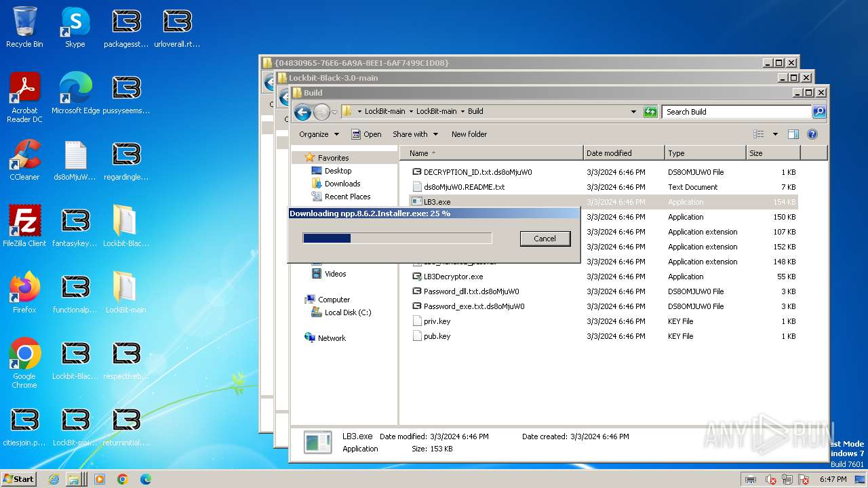The image size is (868, 488).
Task: Open Internet Explorer from taskbar
Action: tap(54, 479)
